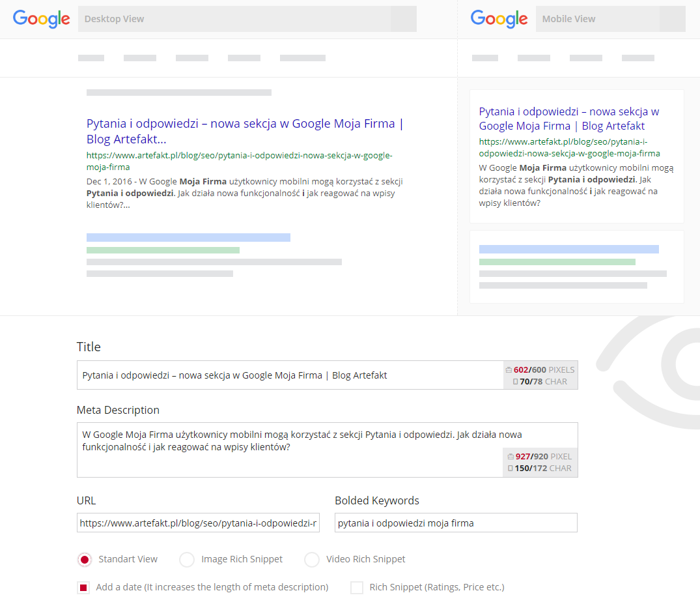This screenshot has width=700, height=606.
Task: Uncheck the Add a date checkbox
Action: pos(83,588)
